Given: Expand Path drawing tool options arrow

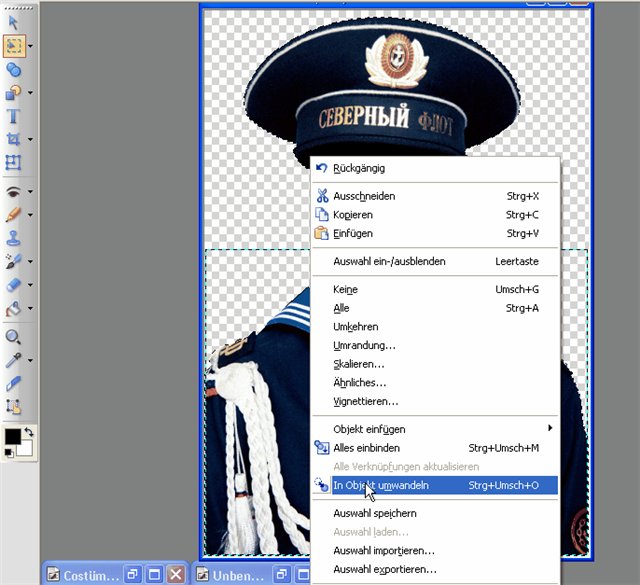Looking at the screenshot, I should pos(31,93).
